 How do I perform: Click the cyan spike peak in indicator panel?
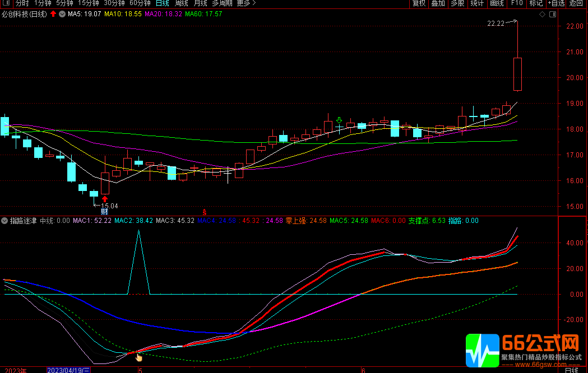[x=139, y=231]
